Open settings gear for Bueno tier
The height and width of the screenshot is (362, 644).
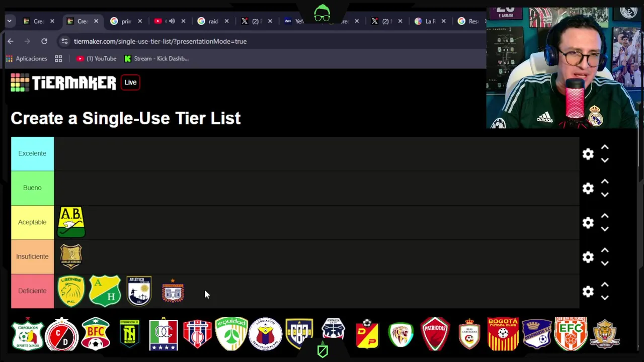(x=588, y=189)
